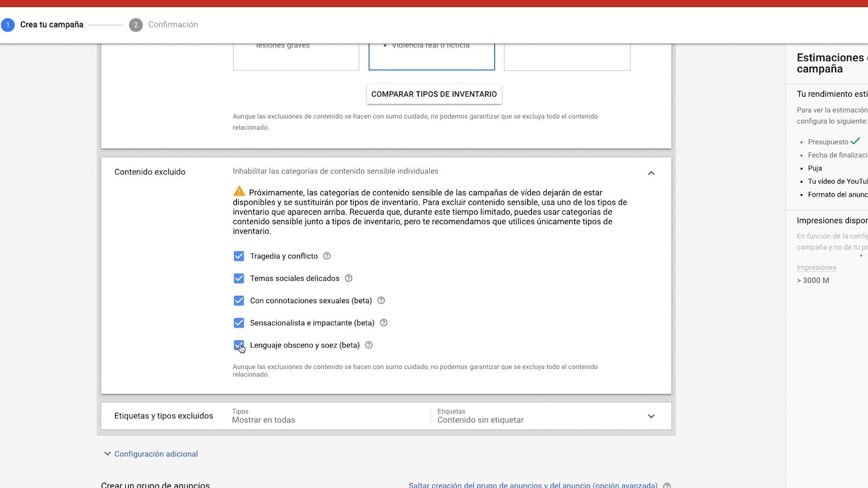The image size is (868, 488).
Task: Select inventory card with Violencia real o ficticia
Action: tap(432, 56)
